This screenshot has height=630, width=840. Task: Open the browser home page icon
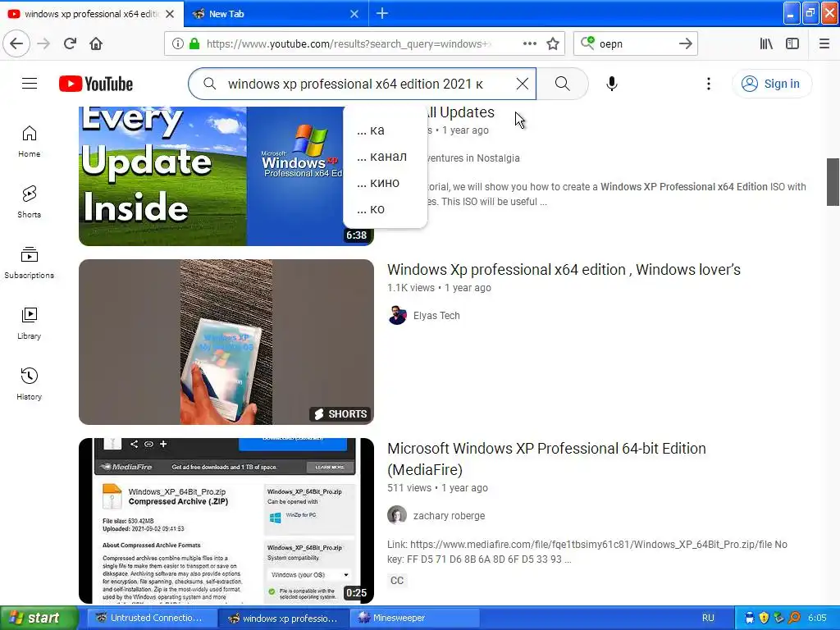(96, 44)
